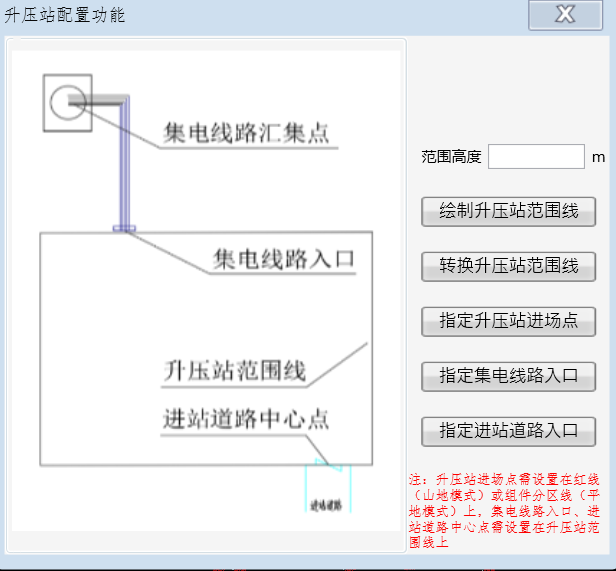The image size is (616, 571).
Task: Click the 升压站范围线 label in diagram
Action: pyautogui.click(x=234, y=371)
